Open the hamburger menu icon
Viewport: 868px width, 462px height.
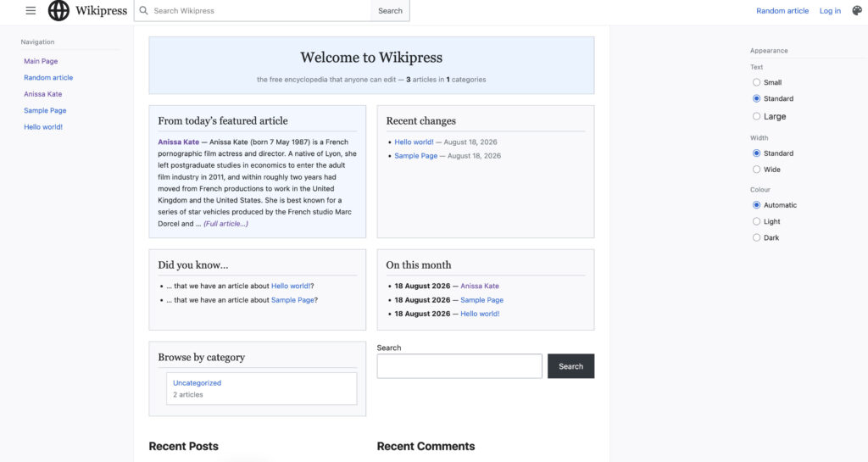(x=31, y=10)
